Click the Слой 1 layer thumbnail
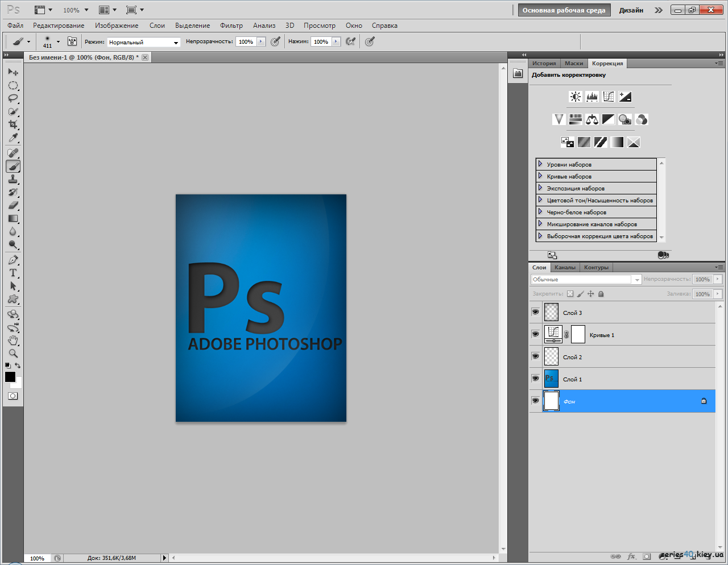This screenshot has height=565, width=728. [551, 379]
